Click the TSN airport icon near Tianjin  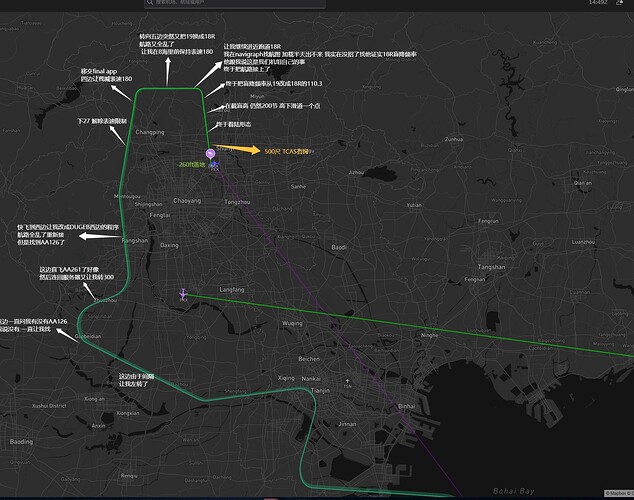tap(346, 381)
